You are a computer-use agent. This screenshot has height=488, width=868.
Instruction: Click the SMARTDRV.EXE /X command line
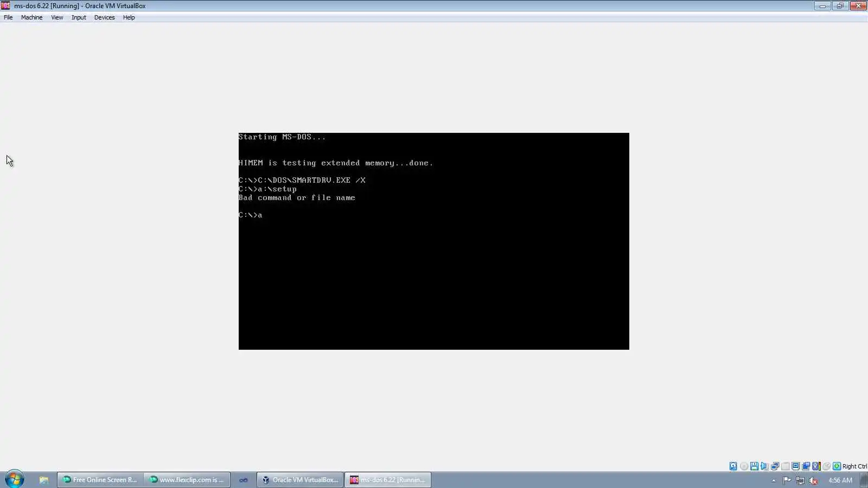pyautogui.click(x=302, y=181)
